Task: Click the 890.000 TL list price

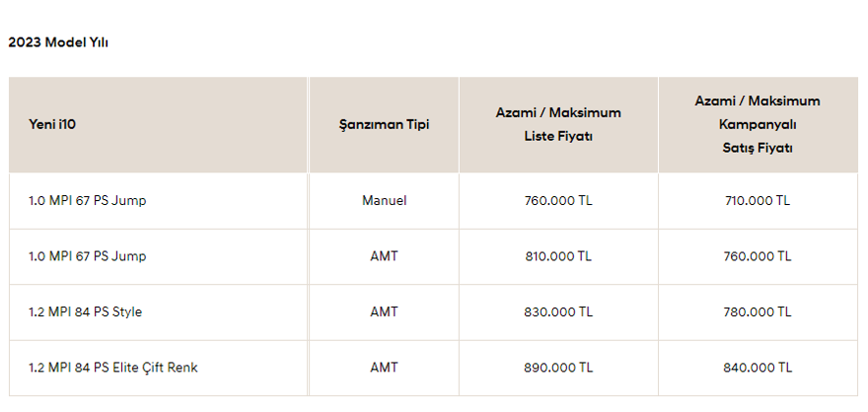Action: click(558, 368)
